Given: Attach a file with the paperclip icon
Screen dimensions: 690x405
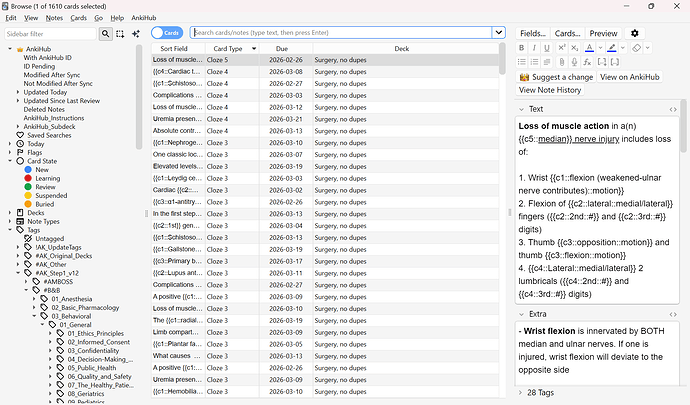Looking at the screenshot, I should (x=562, y=62).
